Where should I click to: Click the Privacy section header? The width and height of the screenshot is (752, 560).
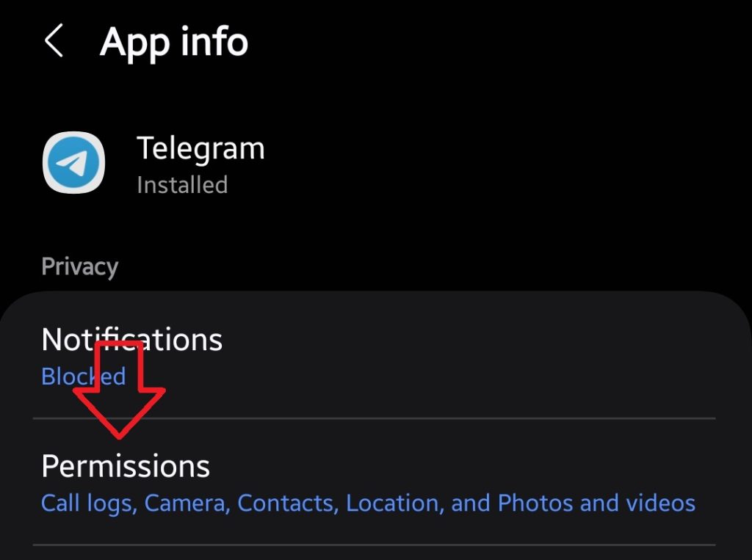point(79,266)
